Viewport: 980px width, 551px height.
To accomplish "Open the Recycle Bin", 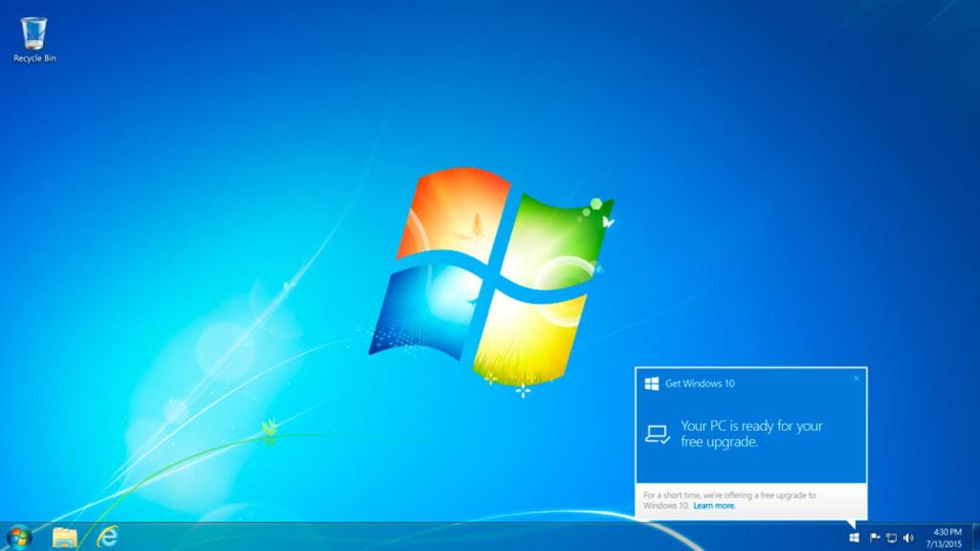I will pos(35,33).
